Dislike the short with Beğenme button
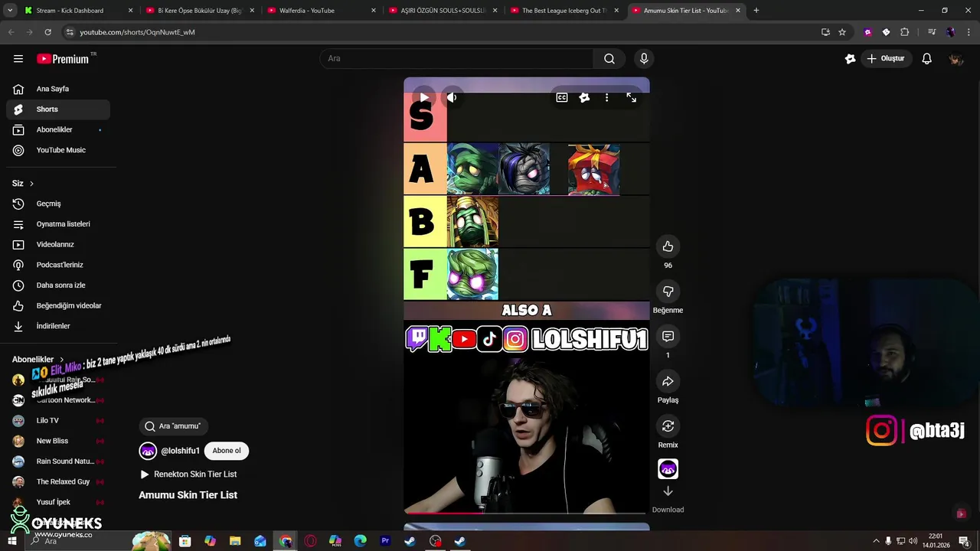The height and width of the screenshot is (551, 980). (668, 292)
